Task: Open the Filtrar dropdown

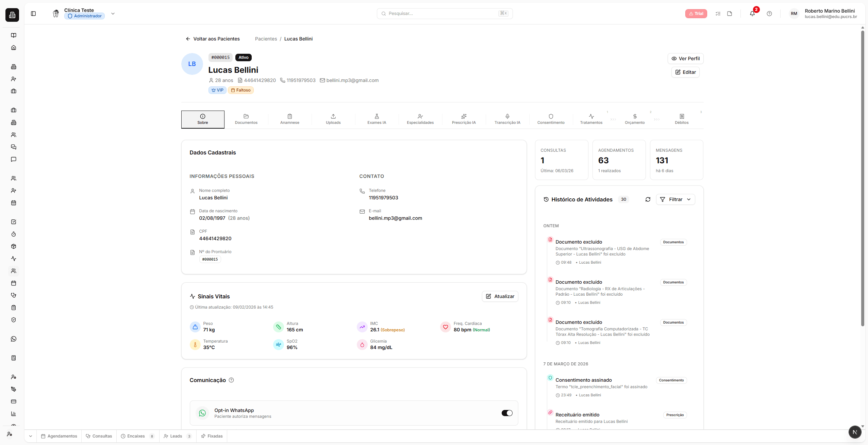Action: [675, 199]
